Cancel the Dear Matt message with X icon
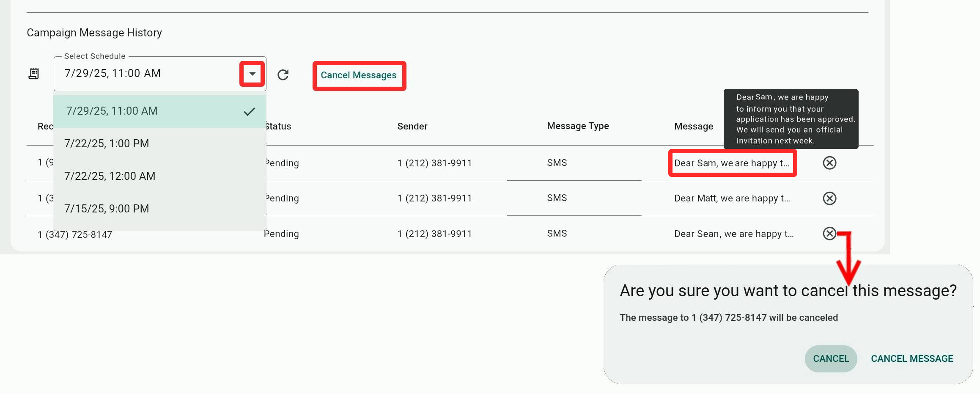 click(x=829, y=198)
